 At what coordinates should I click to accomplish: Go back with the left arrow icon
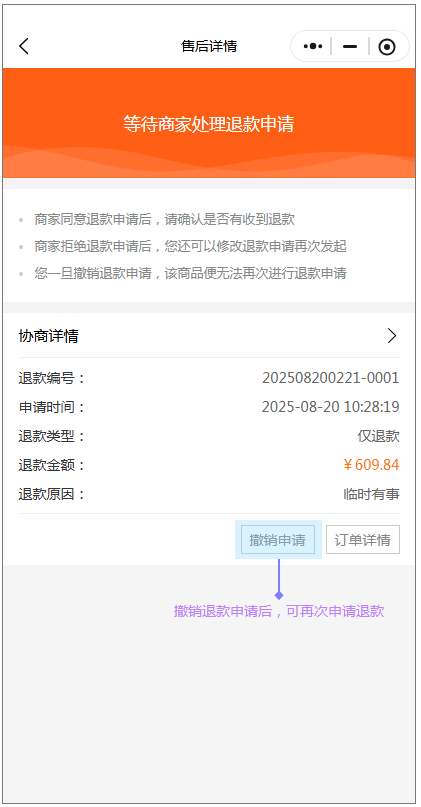pos(24,46)
